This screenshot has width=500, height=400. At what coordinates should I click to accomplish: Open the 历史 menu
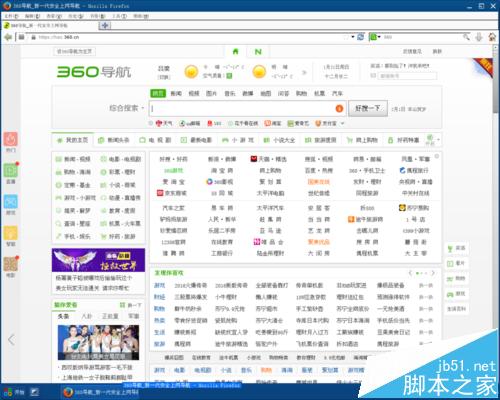75,16
